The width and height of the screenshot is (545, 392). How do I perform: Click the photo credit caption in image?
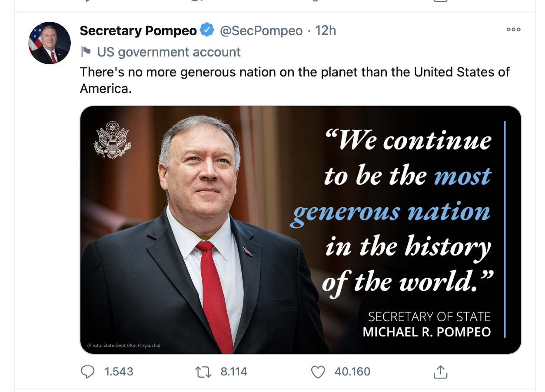pyautogui.click(x=124, y=345)
